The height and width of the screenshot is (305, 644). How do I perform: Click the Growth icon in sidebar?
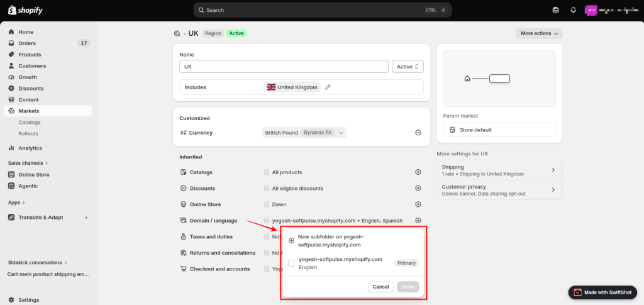point(11,77)
